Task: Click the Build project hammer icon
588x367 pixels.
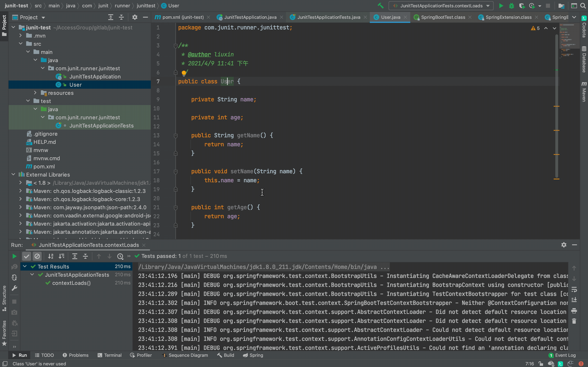Action: coord(380,6)
